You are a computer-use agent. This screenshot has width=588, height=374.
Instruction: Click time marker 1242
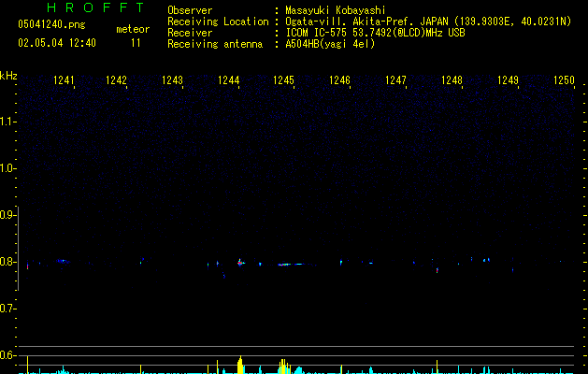click(x=116, y=80)
